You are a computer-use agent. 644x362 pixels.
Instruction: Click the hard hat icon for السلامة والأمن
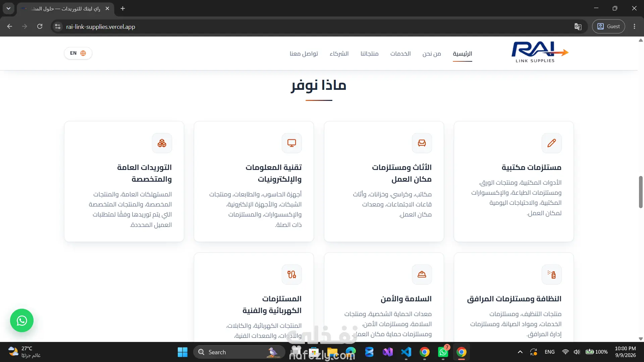422,275
